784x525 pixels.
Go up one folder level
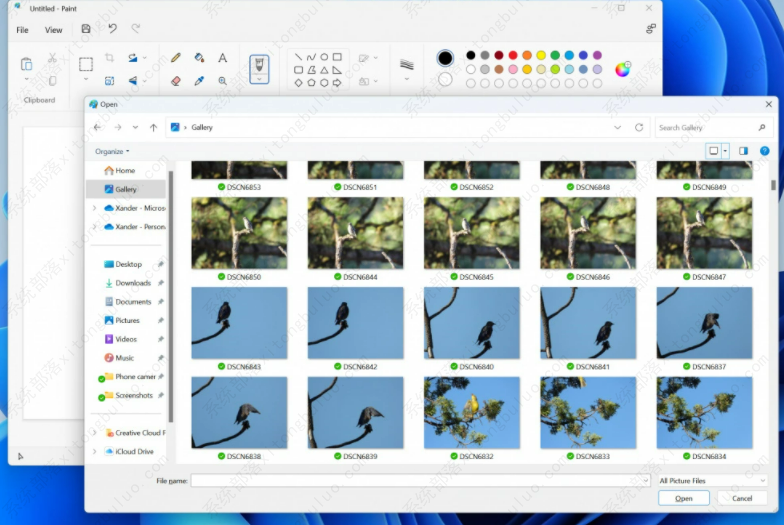click(154, 128)
